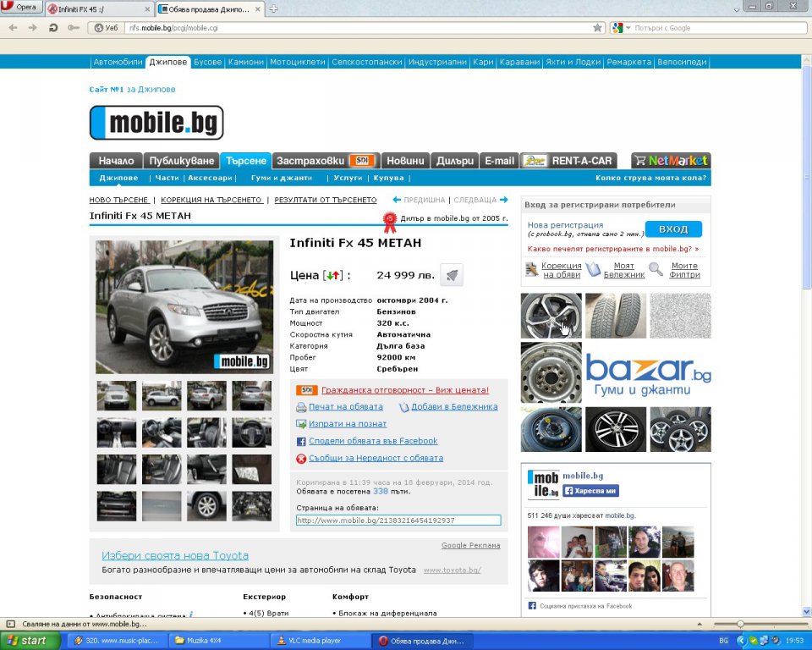Screen dimensions: 812x650
Task: Adjust the zoom slider in status bar
Action: (x=741, y=624)
